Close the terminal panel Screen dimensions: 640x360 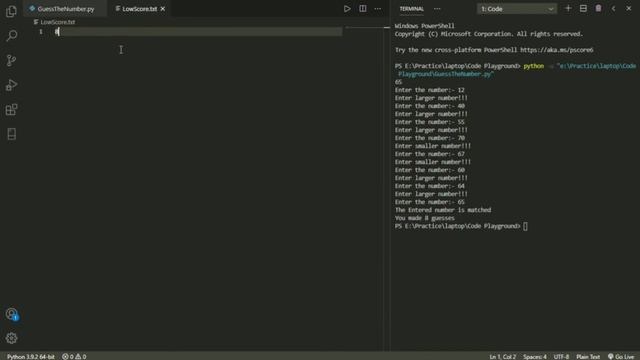[x=629, y=9]
